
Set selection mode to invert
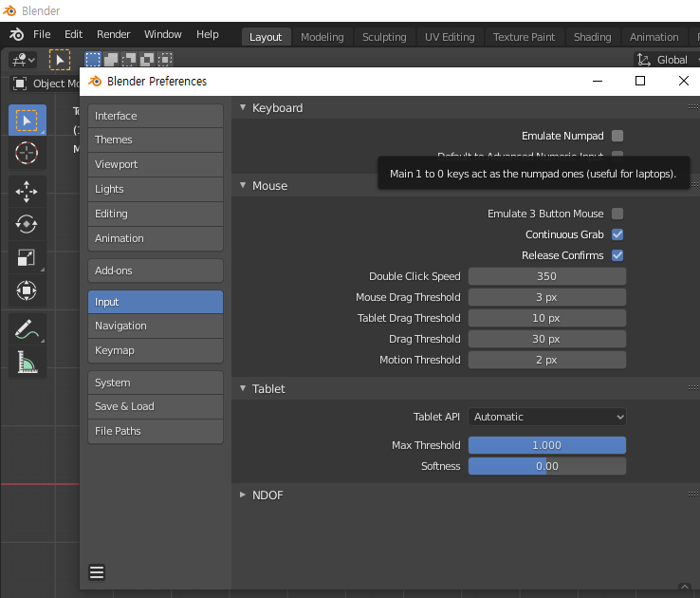(x=147, y=60)
